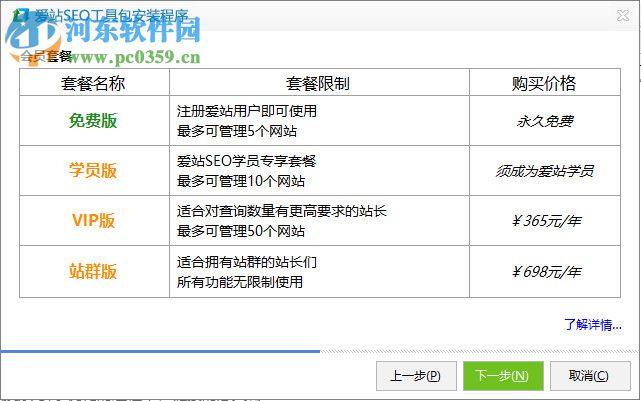Click the 上一步(P) button
This screenshot has height=401, width=641.
[416, 376]
